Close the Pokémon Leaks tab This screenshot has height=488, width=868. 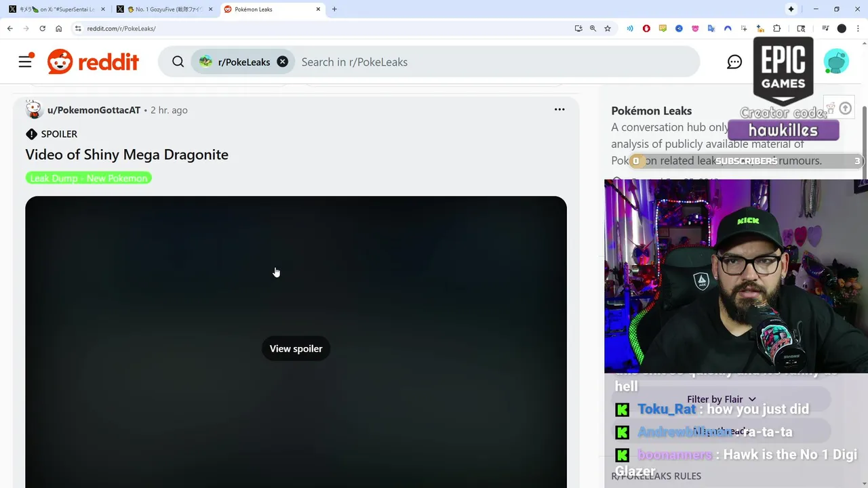(318, 9)
